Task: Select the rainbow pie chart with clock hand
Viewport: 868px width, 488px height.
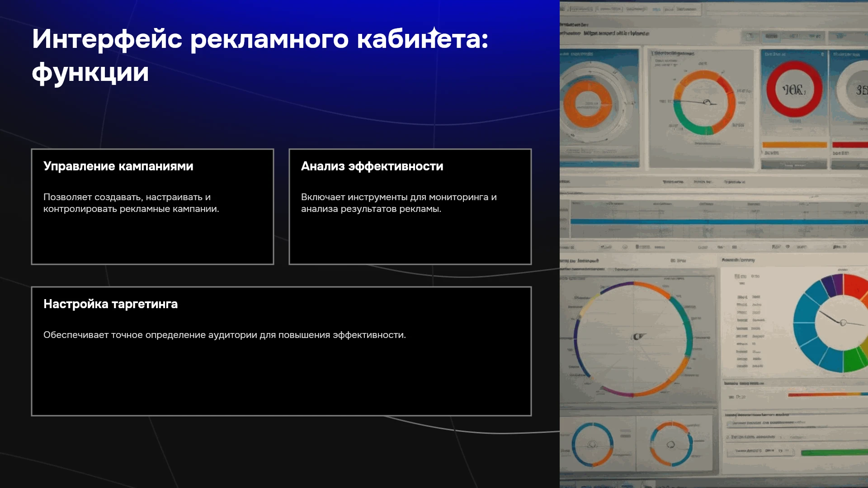Action: tap(831, 323)
